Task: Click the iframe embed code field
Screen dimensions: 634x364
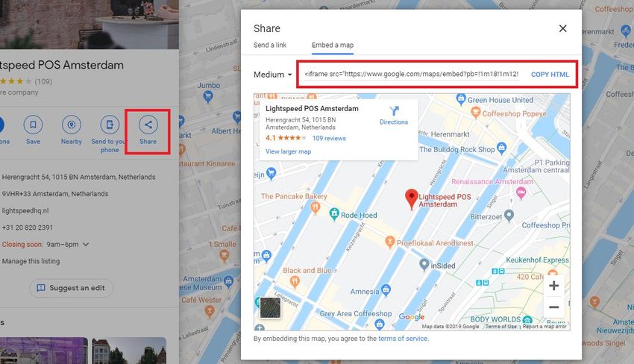Action: (x=411, y=74)
